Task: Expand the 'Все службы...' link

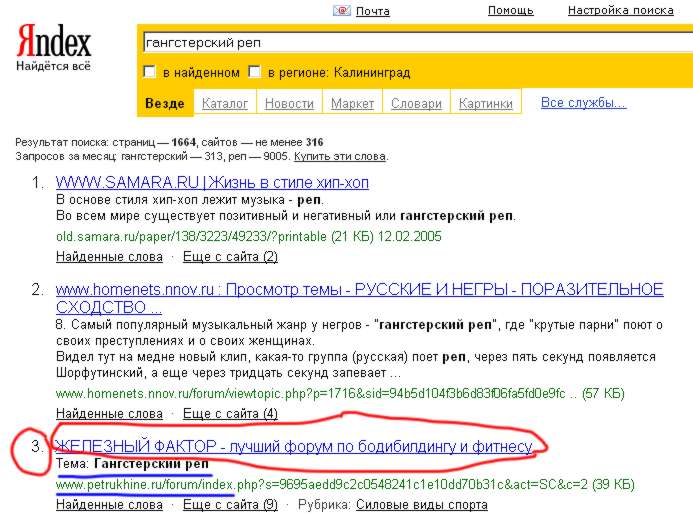Action: pyautogui.click(x=583, y=103)
